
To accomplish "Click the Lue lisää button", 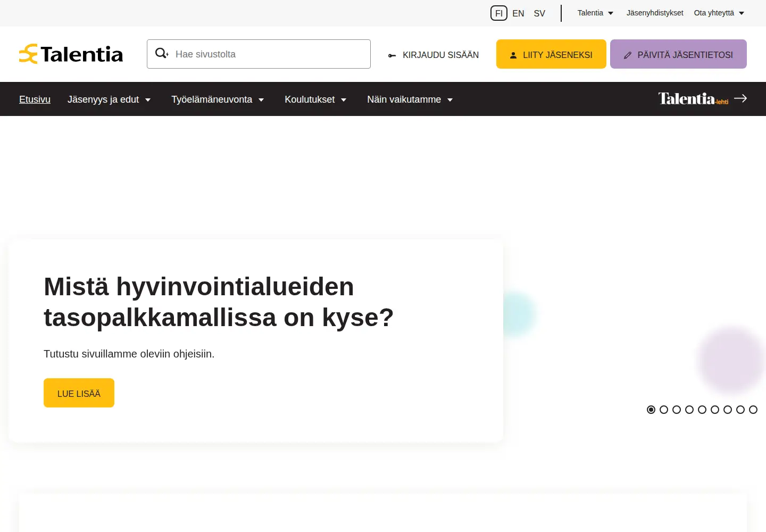I will 79,393.
